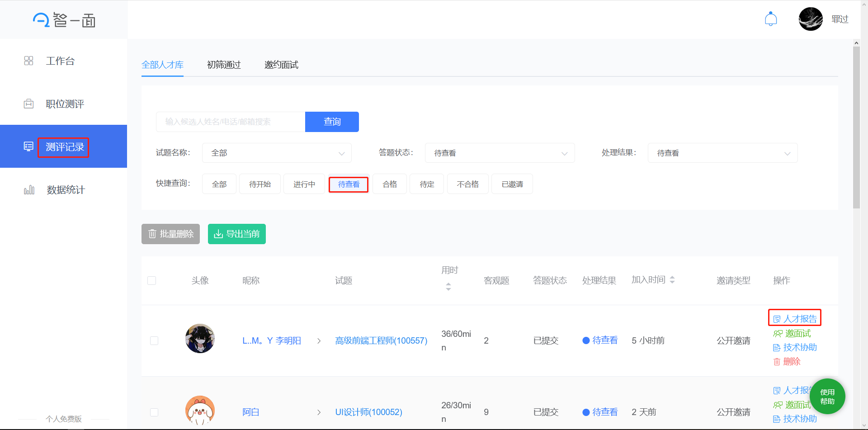Switch to the 邀约面试 tab
Screen dimensions: 868x430
click(281, 65)
